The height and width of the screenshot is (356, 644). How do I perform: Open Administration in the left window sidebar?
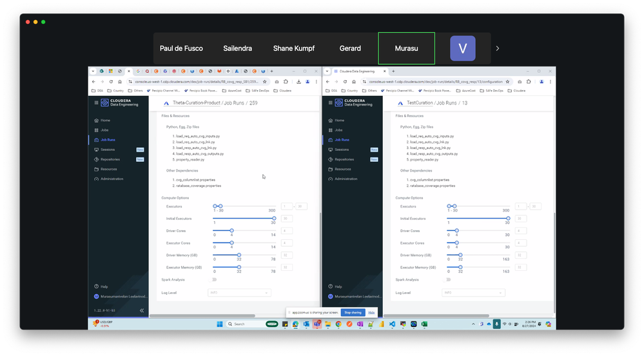coord(112,179)
